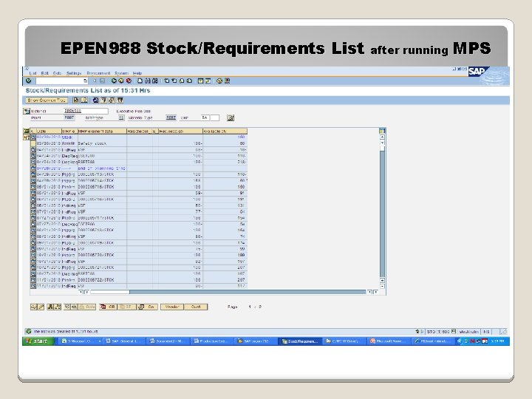
Task: Click the Create New Session icon
Action: pos(200,81)
